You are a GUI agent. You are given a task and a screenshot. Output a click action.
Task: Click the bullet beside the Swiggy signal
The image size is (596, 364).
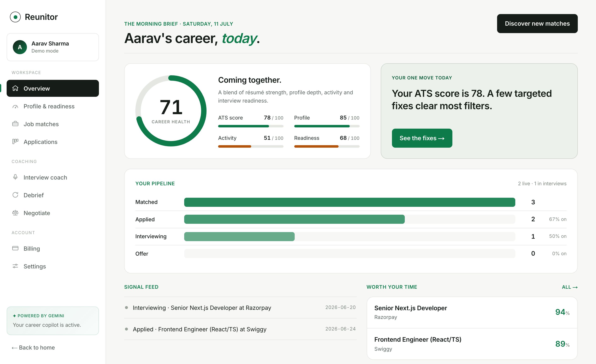click(126, 329)
